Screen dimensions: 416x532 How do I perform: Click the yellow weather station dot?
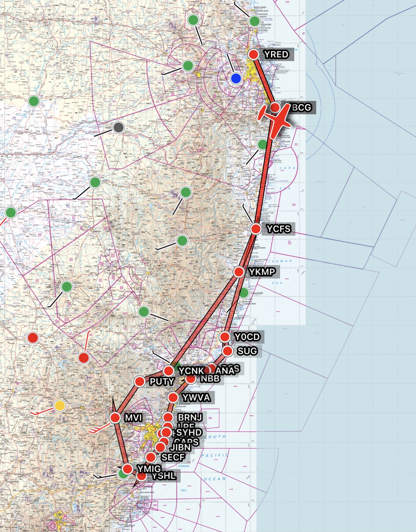(60, 405)
